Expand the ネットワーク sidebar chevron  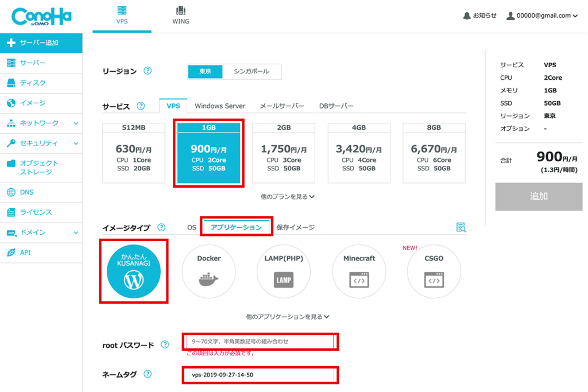pos(76,123)
